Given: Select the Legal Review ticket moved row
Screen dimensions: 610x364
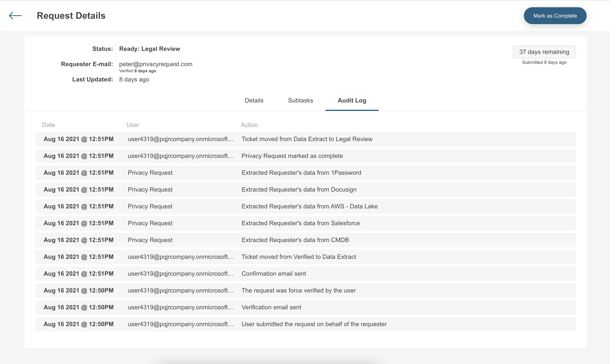Looking at the screenshot, I should pyautogui.click(x=307, y=139).
